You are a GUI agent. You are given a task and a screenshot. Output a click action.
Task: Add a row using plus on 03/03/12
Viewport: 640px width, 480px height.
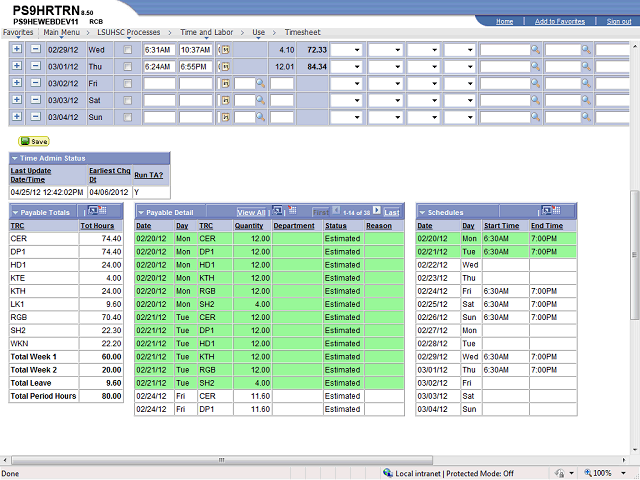click(x=17, y=100)
